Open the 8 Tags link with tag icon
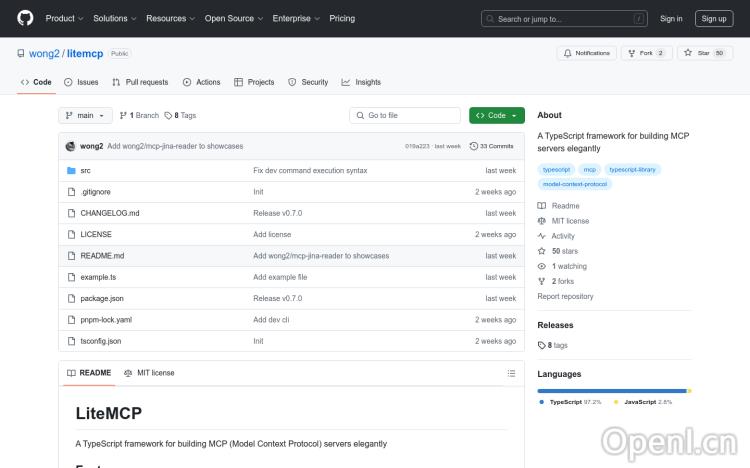Image resolution: width=750 pixels, height=468 pixels. [180, 115]
